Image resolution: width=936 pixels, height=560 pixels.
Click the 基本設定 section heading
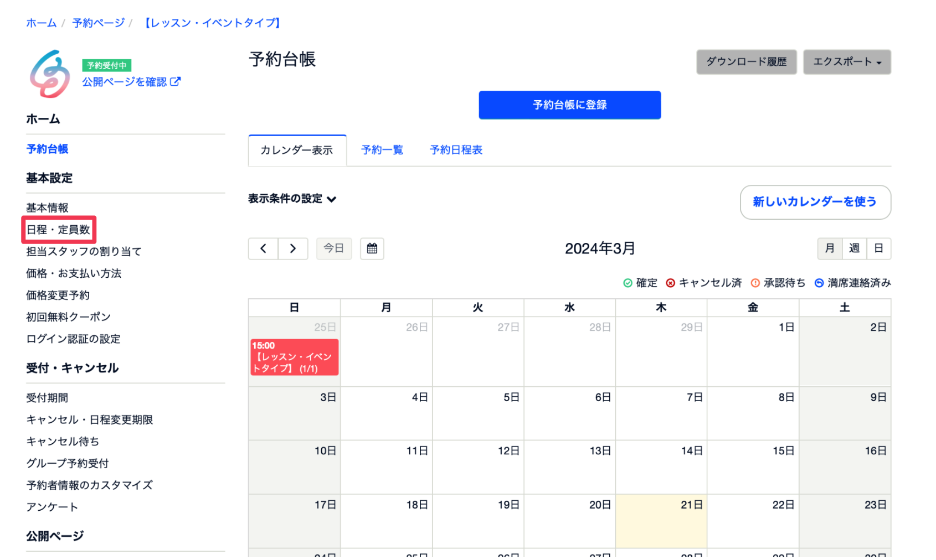tap(49, 178)
